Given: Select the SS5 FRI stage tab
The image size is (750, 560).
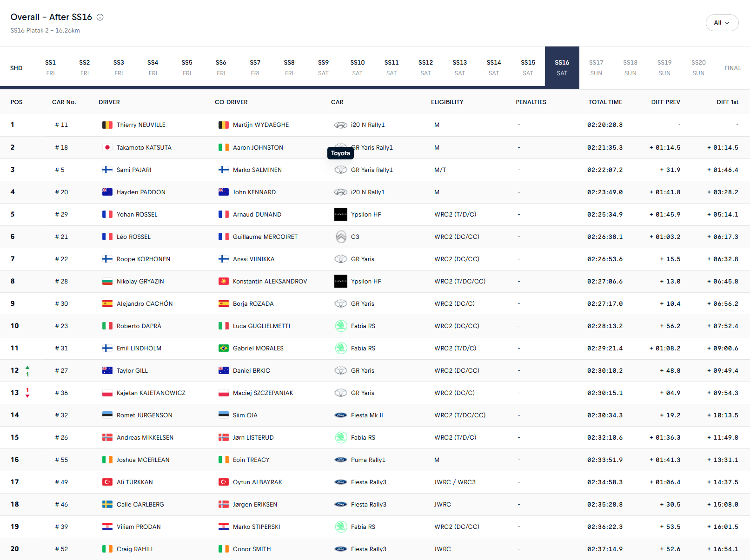Looking at the screenshot, I should click(187, 68).
